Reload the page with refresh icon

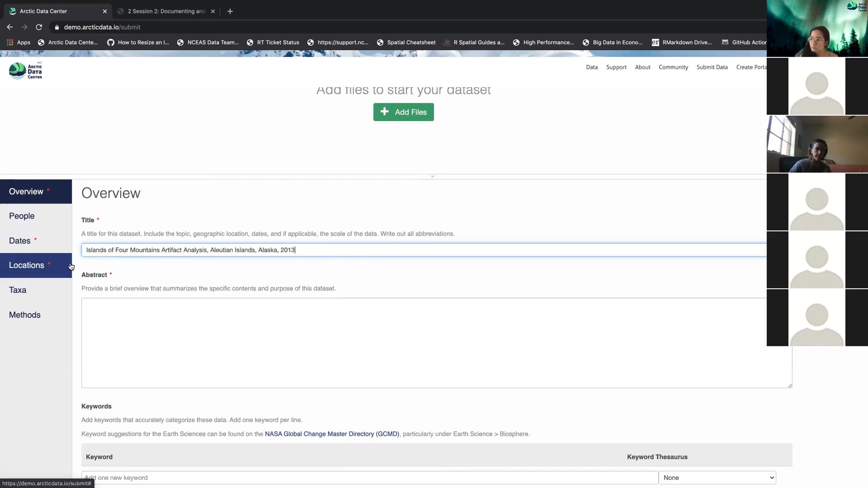coord(39,27)
